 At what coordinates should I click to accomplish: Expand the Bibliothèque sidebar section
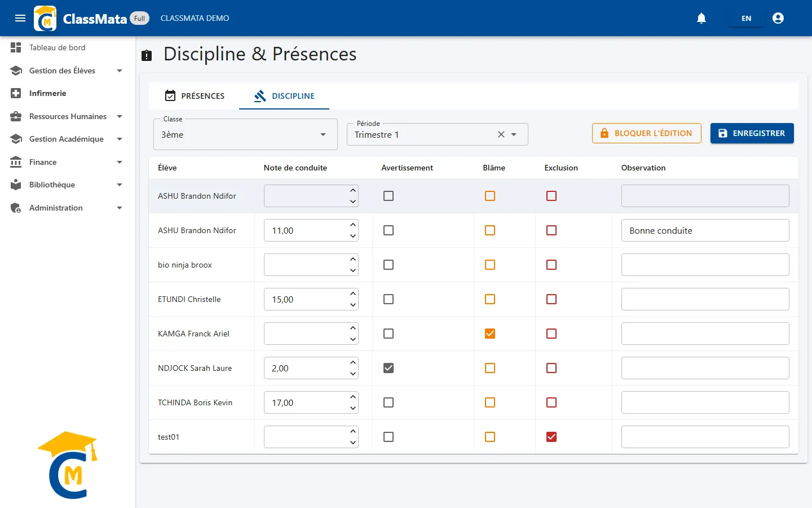[120, 185]
